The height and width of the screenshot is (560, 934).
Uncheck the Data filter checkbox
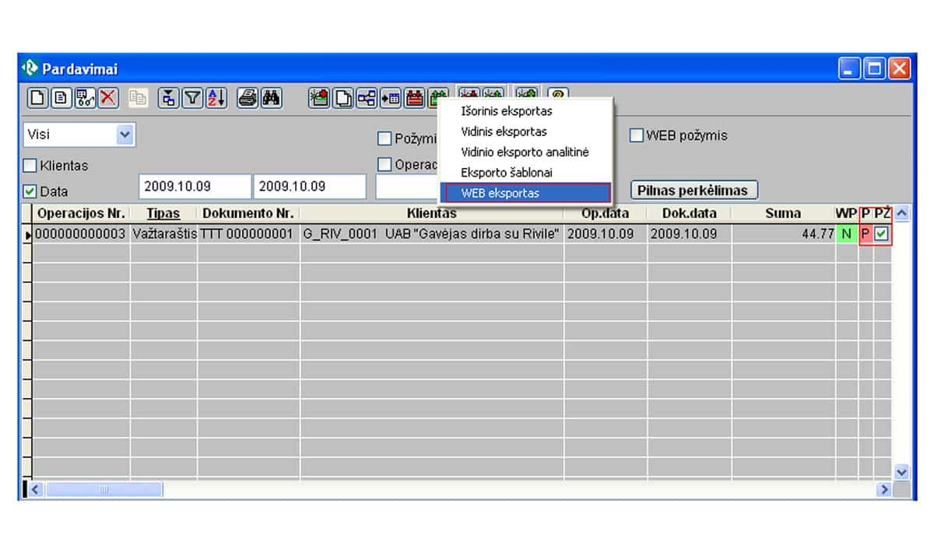[30, 191]
